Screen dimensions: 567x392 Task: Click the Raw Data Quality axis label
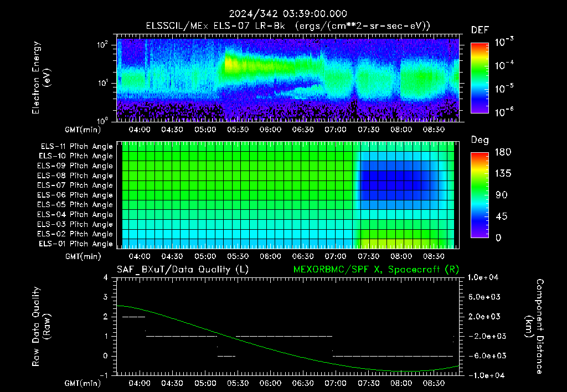(41, 327)
